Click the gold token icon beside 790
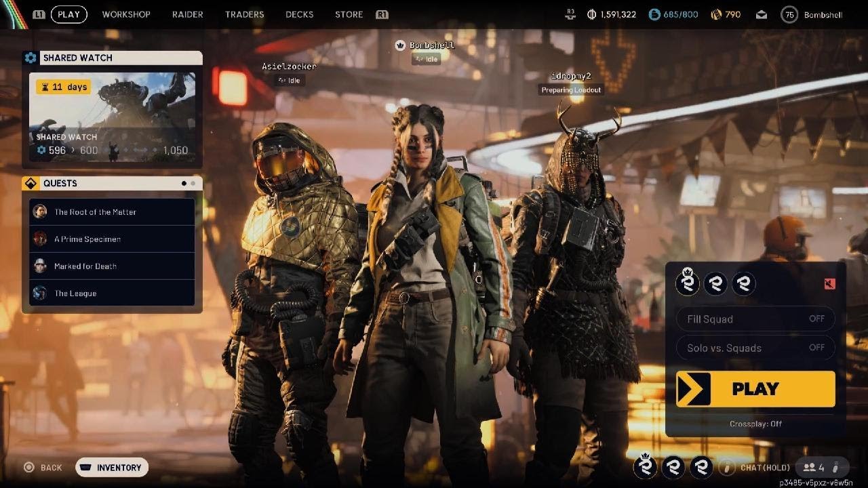Screen dimensions: 868x488 coord(716,14)
